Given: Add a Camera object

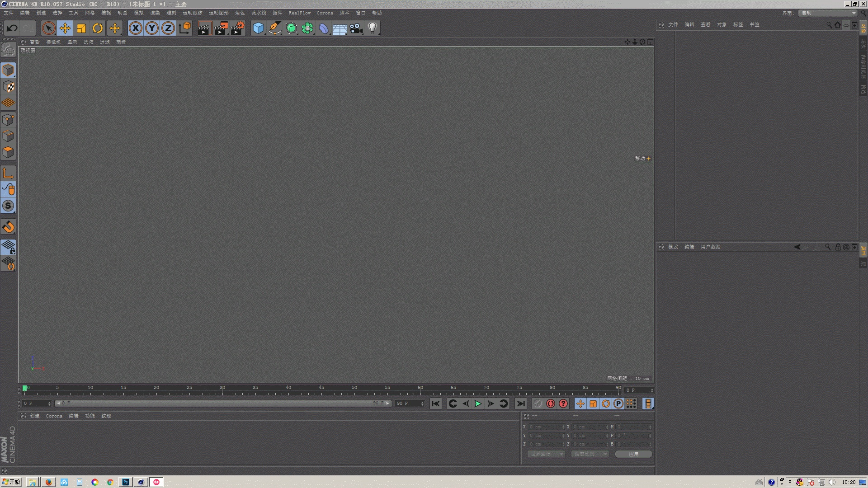Looking at the screenshot, I should coord(356,28).
